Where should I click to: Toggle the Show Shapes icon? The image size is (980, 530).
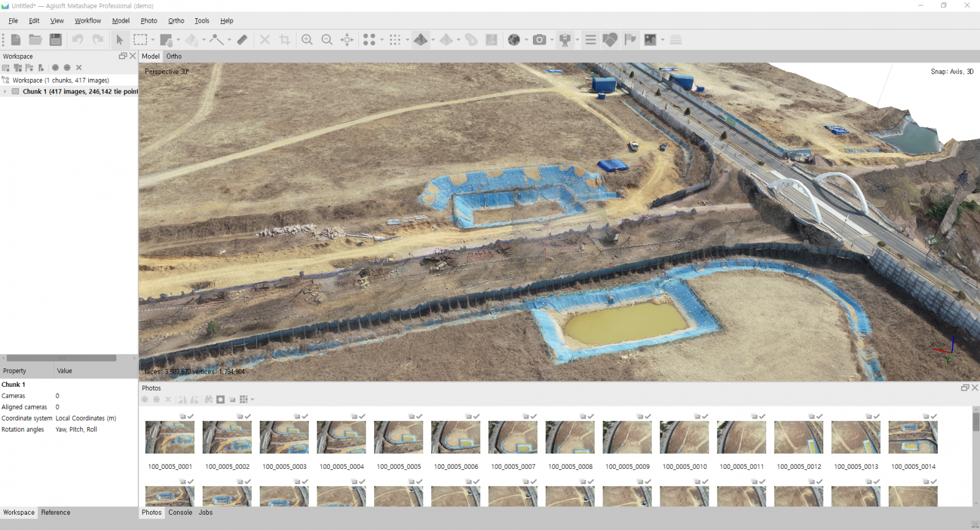click(610, 40)
